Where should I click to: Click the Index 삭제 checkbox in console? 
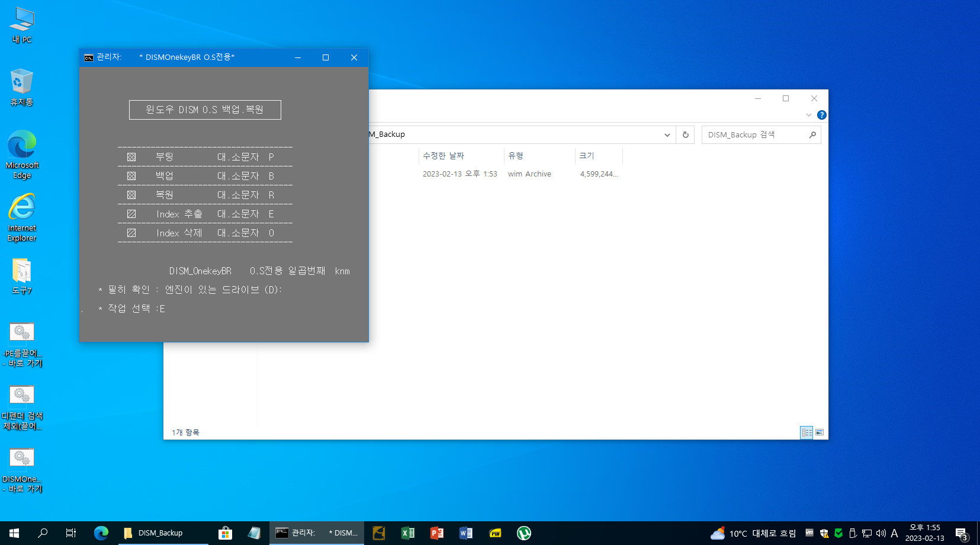point(131,233)
